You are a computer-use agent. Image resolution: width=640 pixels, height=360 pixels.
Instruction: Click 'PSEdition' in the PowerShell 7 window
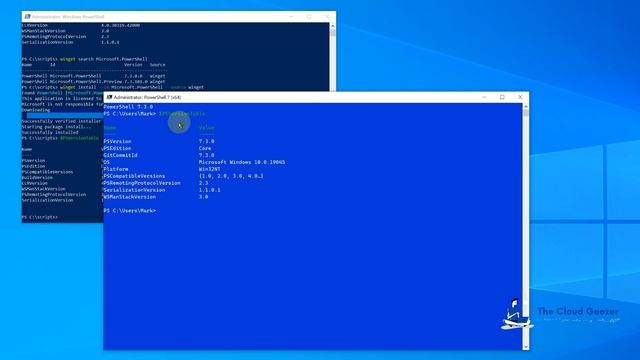tap(118, 149)
